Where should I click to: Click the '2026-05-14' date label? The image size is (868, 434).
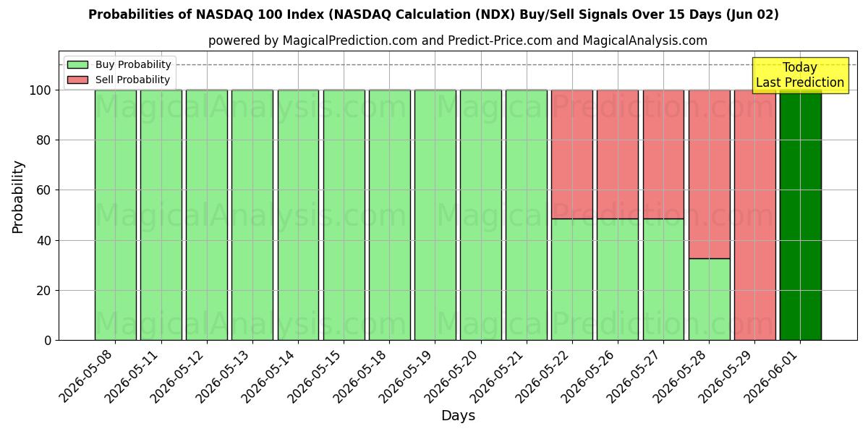271,375
